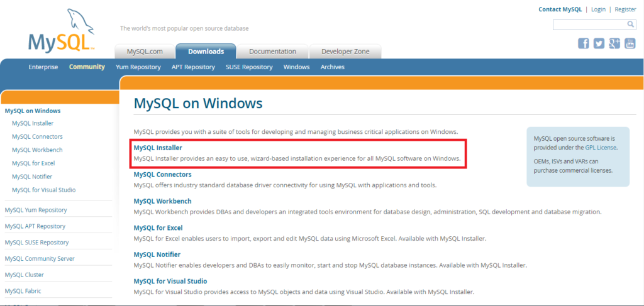Open MySQL Fabric in sidebar
This screenshot has height=306, width=644.
[x=23, y=291]
